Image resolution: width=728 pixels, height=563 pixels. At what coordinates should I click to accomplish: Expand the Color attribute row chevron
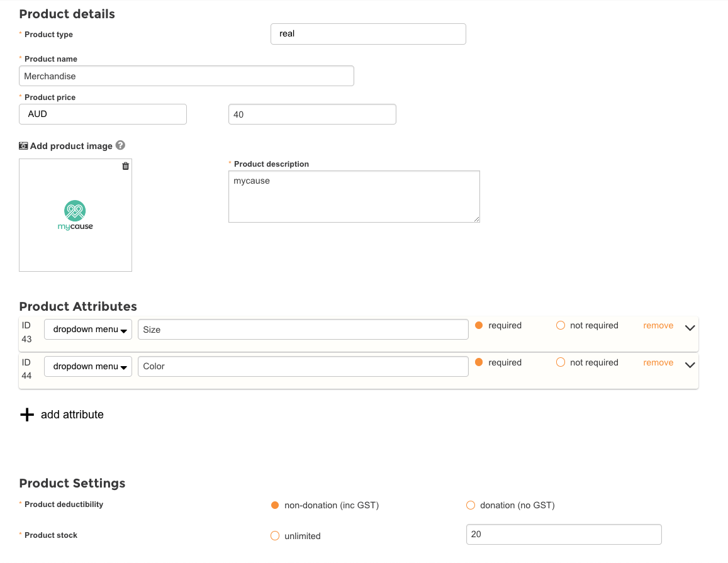pyautogui.click(x=690, y=365)
